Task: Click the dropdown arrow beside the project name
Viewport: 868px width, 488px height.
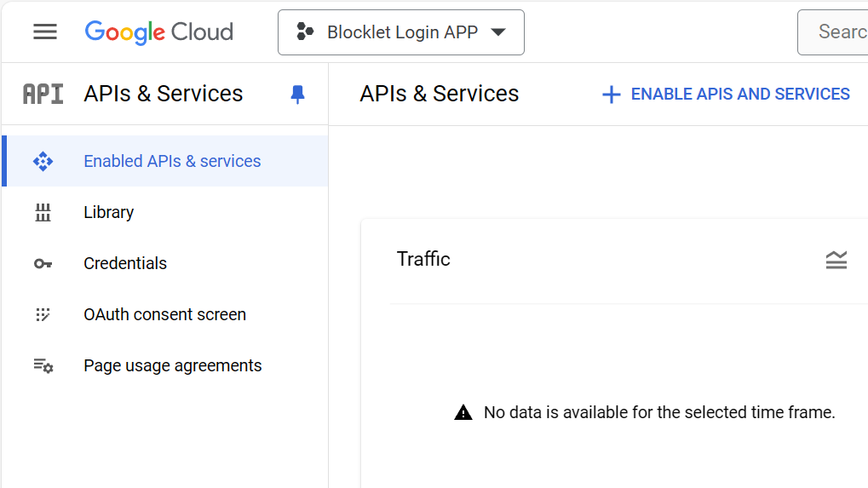Action: tap(498, 32)
